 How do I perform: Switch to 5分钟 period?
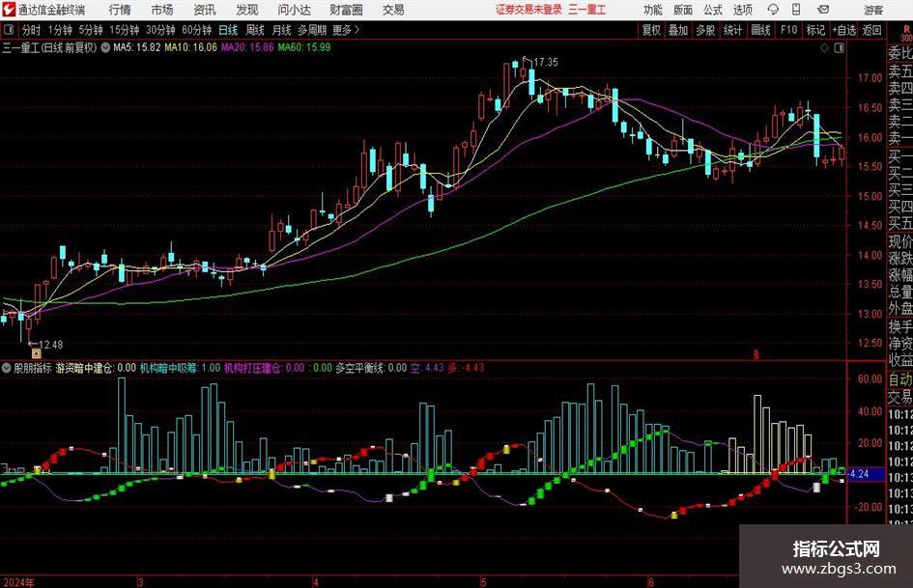[91, 30]
